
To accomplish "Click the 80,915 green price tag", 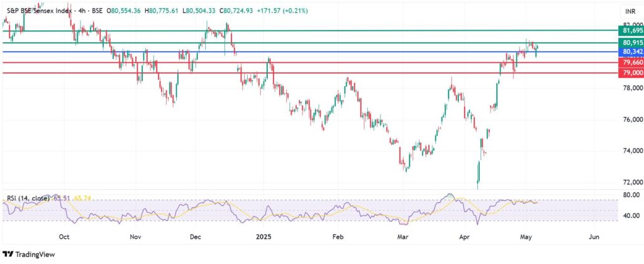I will [x=631, y=43].
